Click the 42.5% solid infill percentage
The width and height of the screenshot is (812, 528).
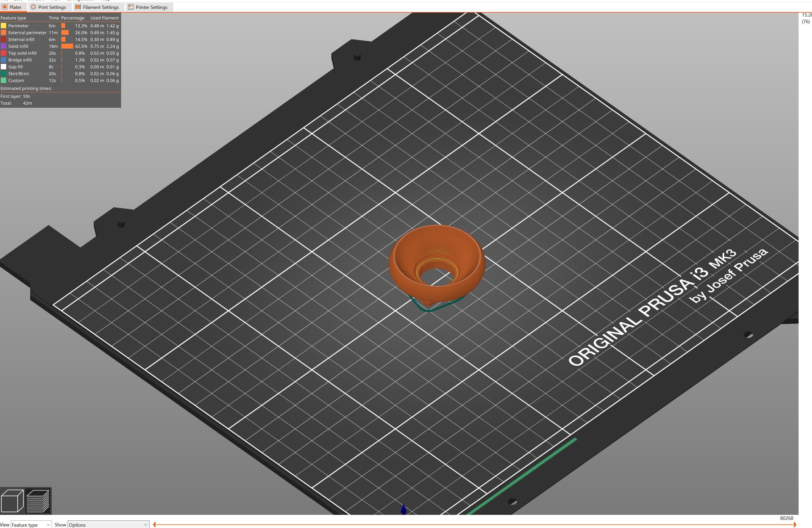(x=81, y=46)
